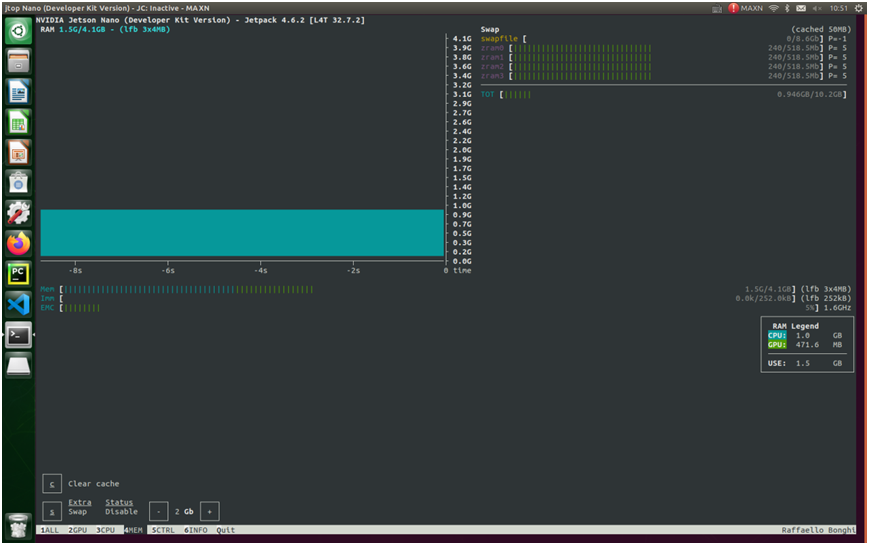Click the clock showing 10:51
The width and height of the screenshot is (869, 545).
[839, 8]
